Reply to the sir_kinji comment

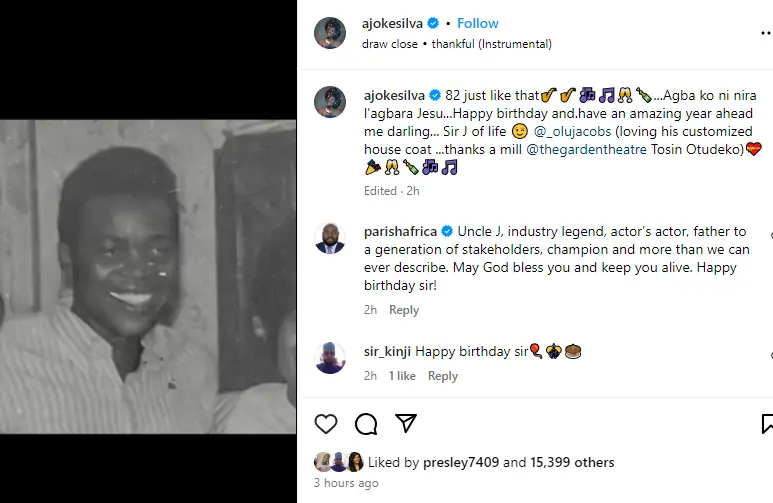pyautogui.click(x=443, y=376)
